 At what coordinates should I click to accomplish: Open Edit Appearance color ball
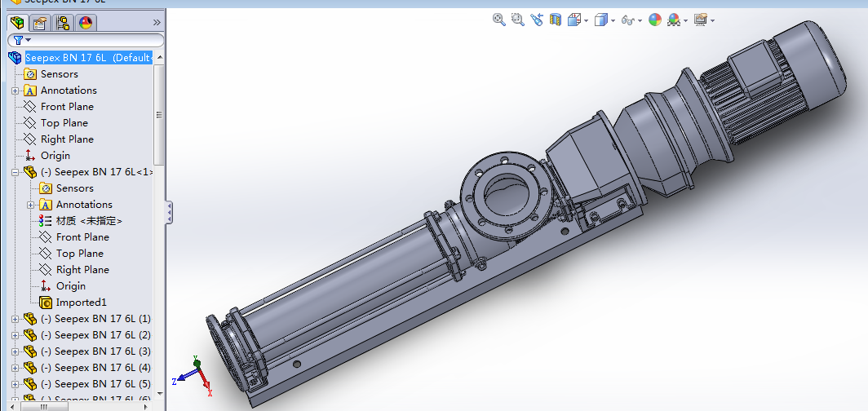655,20
